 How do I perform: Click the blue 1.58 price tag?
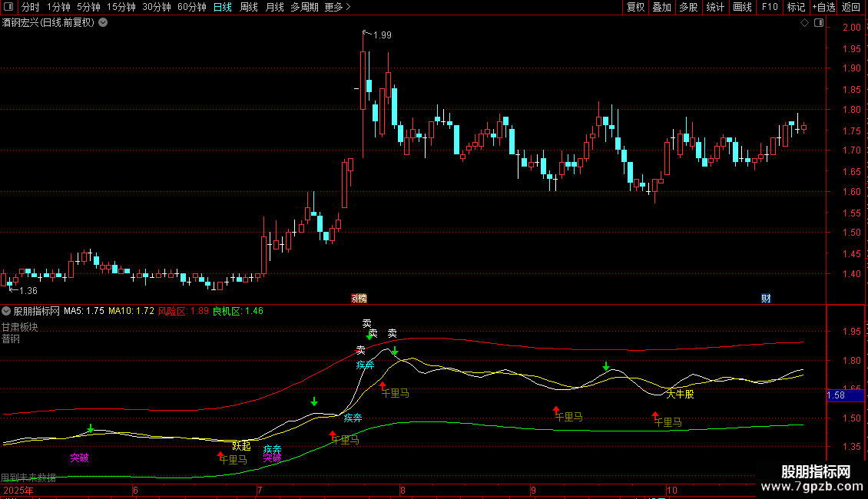click(845, 395)
